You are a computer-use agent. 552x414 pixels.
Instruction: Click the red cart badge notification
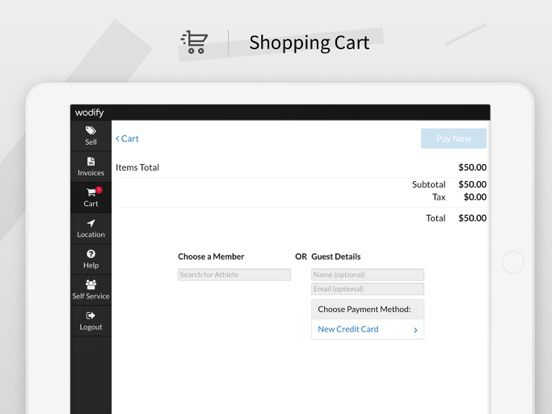(99, 190)
